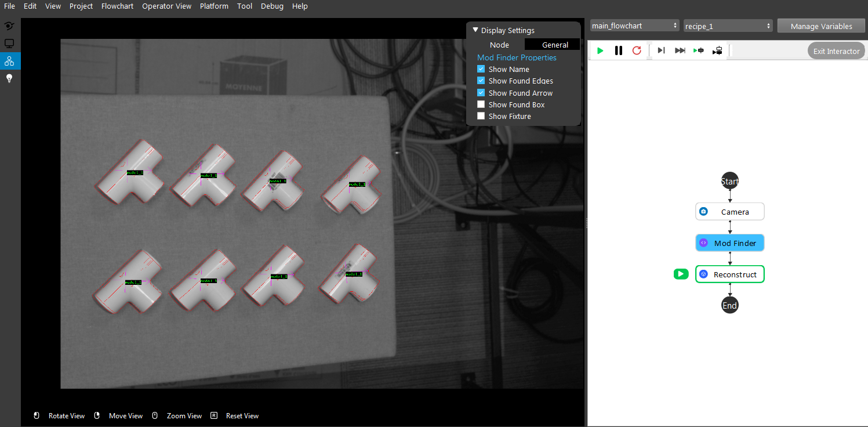Viewport: 868px width, 427px height.
Task: Disable Show Found Edges checkbox
Action: (481, 81)
